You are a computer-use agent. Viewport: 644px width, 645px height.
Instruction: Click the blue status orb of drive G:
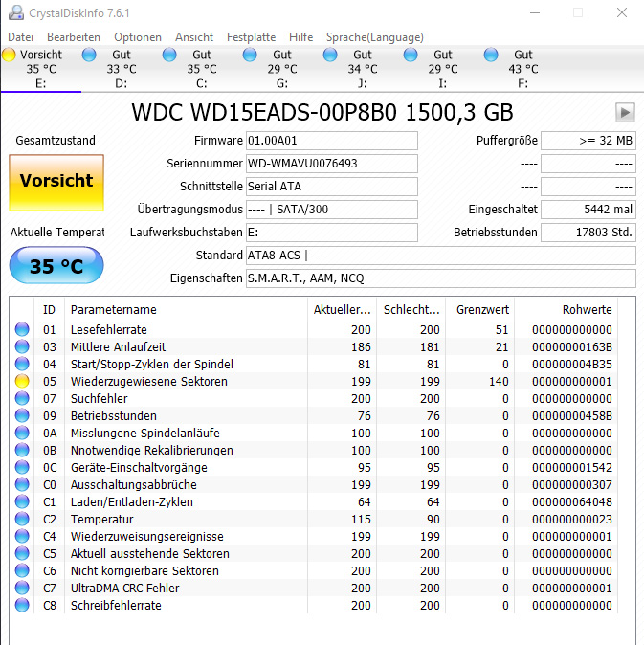(250, 55)
